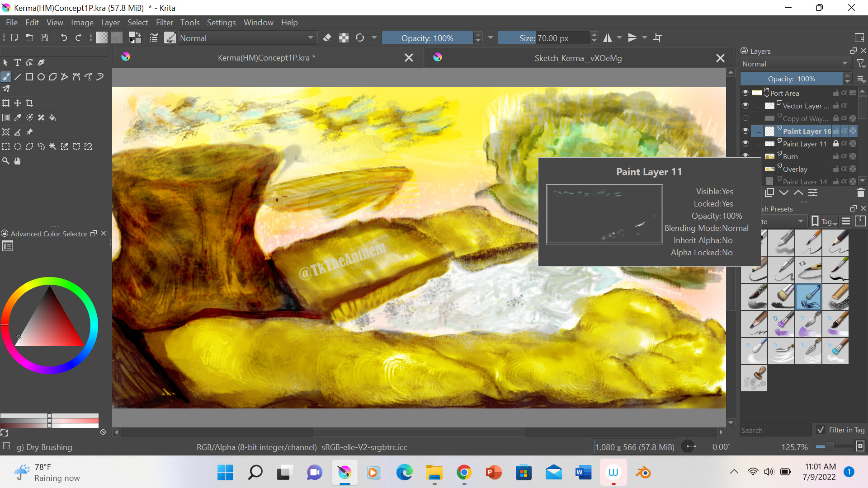Select the Zoom tool
This screenshot has width=868, height=488.
tap(6, 161)
